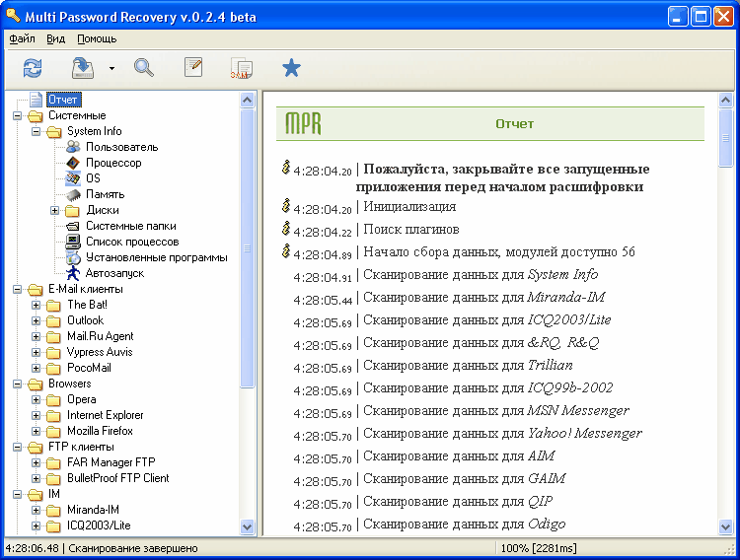Expand The Bat! tree node
The height and width of the screenshot is (560, 740).
[x=37, y=305]
